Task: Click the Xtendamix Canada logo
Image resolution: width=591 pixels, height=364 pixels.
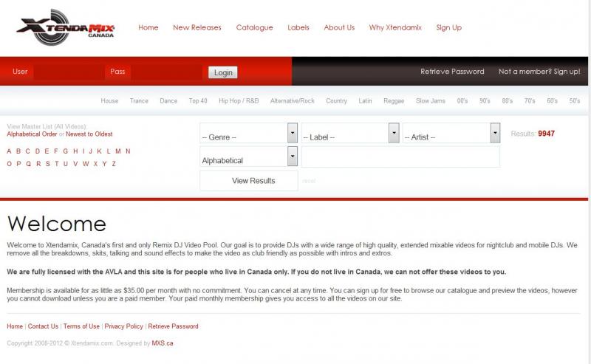Action: [x=66, y=28]
